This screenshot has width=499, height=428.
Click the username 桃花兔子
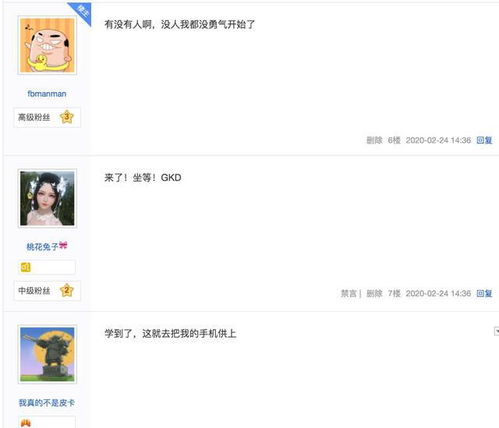(x=42, y=247)
